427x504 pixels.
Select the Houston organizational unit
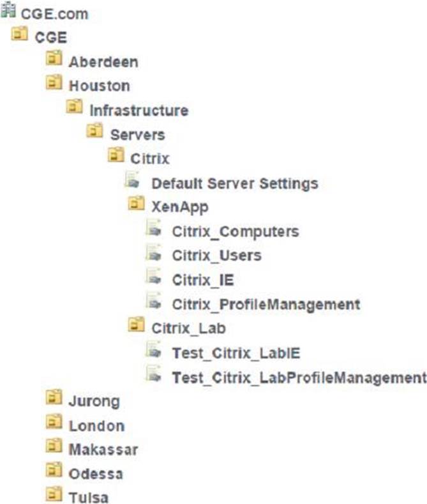99,86
